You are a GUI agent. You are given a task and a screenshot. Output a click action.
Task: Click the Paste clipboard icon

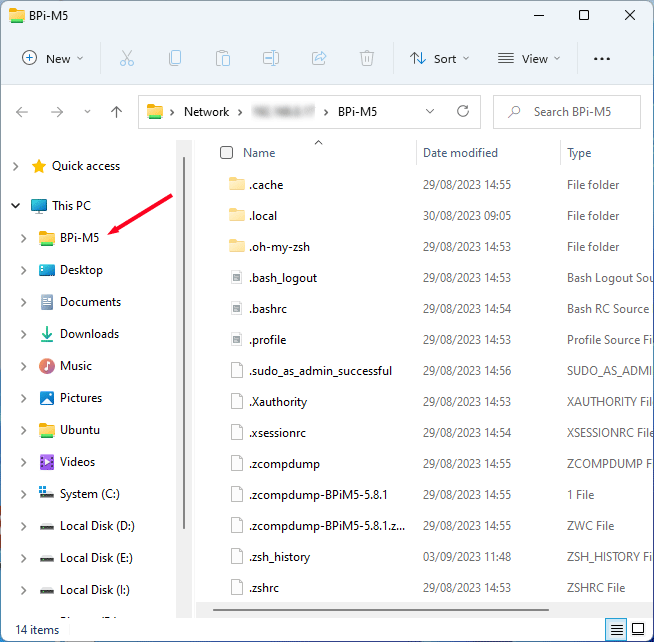[x=223, y=59]
